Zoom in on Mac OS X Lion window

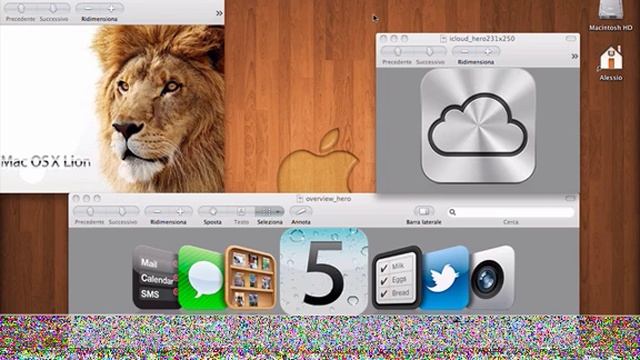[x=111, y=8]
